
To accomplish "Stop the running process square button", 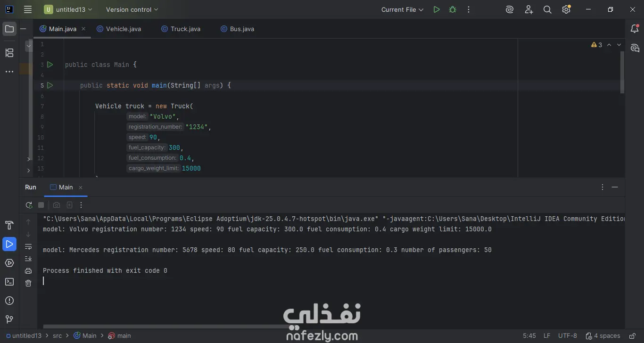I will tap(41, 205).
